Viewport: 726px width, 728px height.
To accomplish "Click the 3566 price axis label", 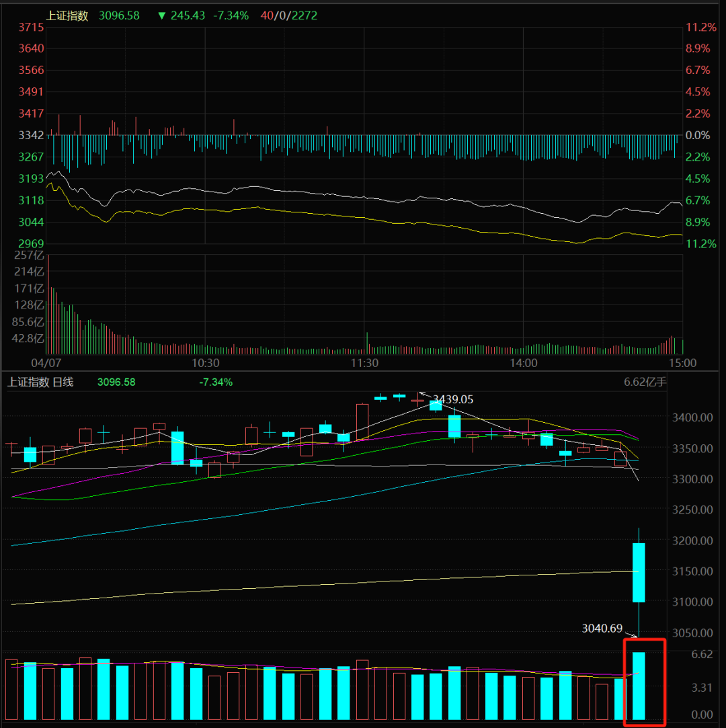I will point(31,70).
